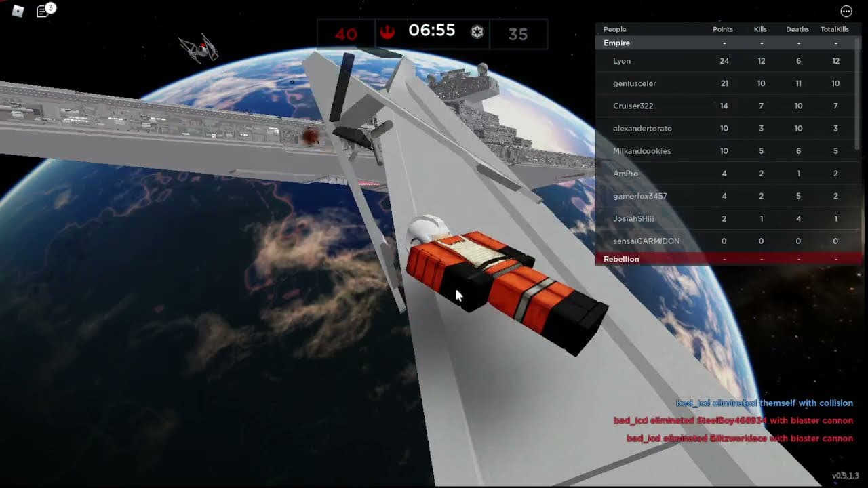Open the chat icon with badge 3

(x=45, y=10)
